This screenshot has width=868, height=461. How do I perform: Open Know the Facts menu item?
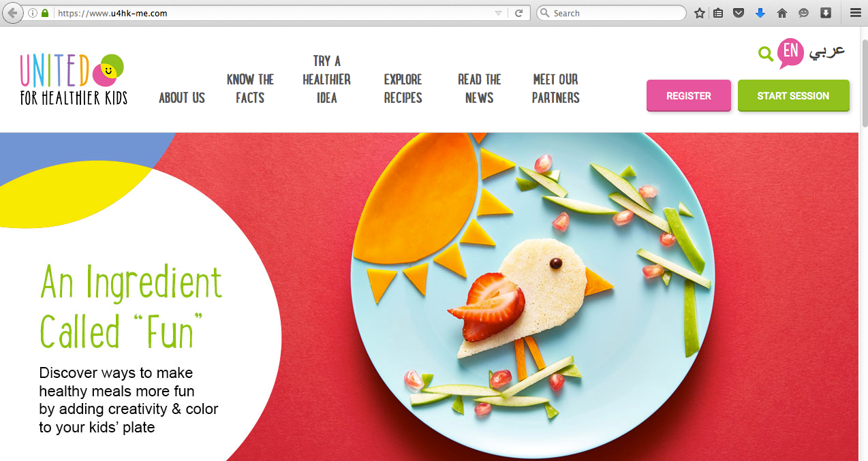[250, 89]
